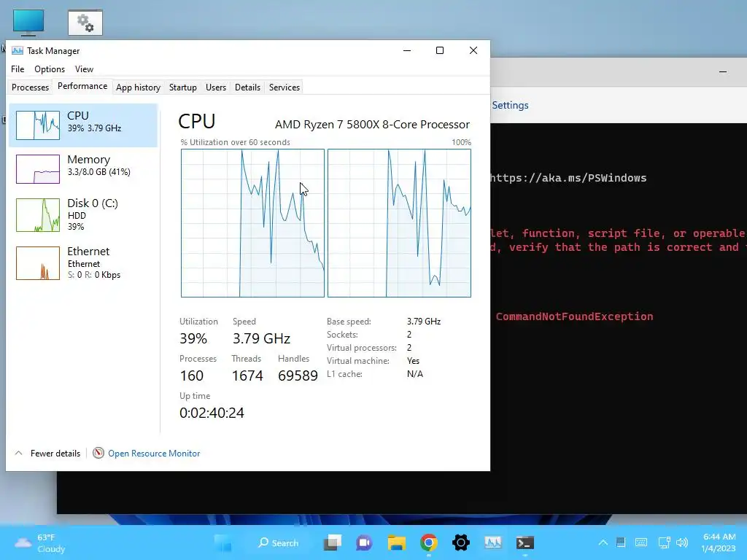Click the 3.79 GHz Speed value
This screenshot has height=560, width=747.
coord(262,338)
